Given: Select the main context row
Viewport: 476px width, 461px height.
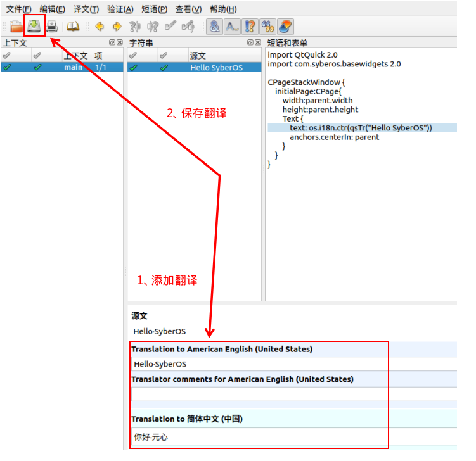Looking at the screenshot, I should [73, 67].
